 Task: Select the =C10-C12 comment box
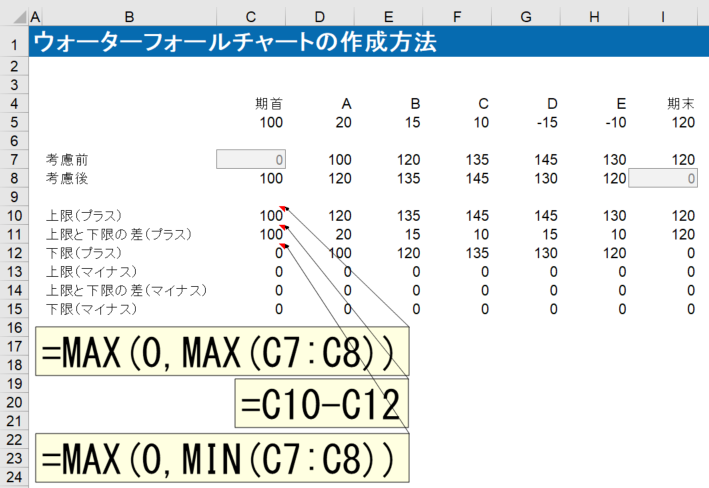(321, 404)
